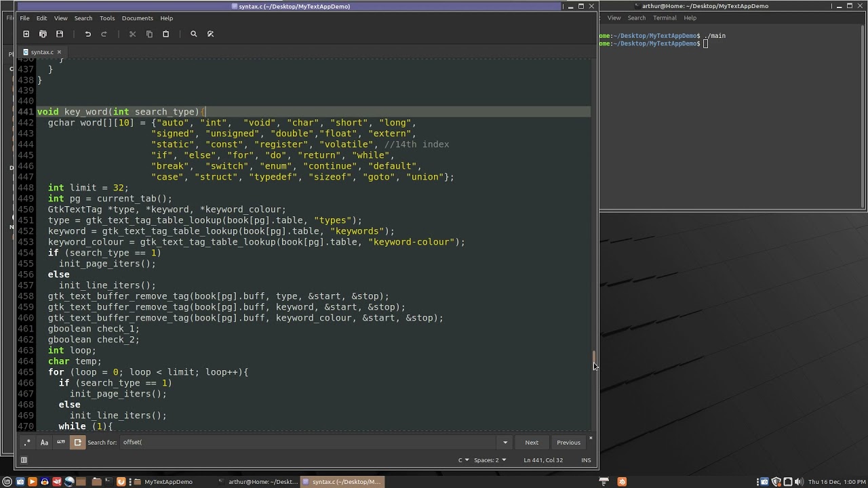The height and width of the screenshot is (488, 868).
Task: Click the Next search result button
Action: click(x=532, y=443)
